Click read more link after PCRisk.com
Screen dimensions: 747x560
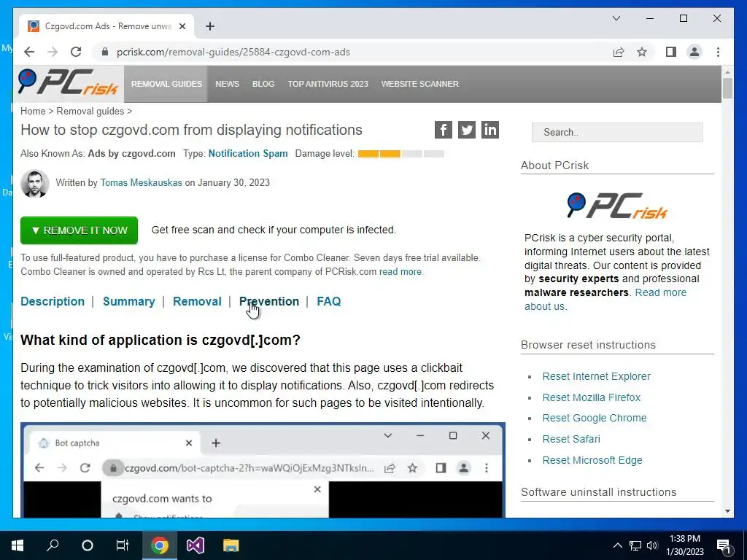click(400, 271)
